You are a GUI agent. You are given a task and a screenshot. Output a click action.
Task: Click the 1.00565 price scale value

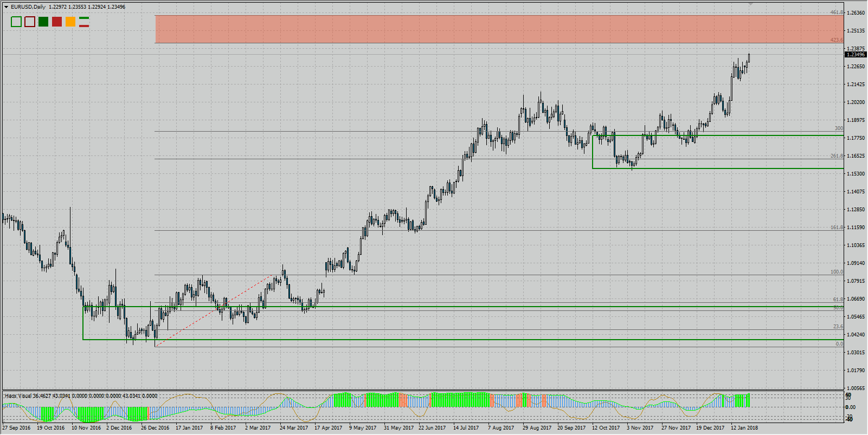coord(856,388)
